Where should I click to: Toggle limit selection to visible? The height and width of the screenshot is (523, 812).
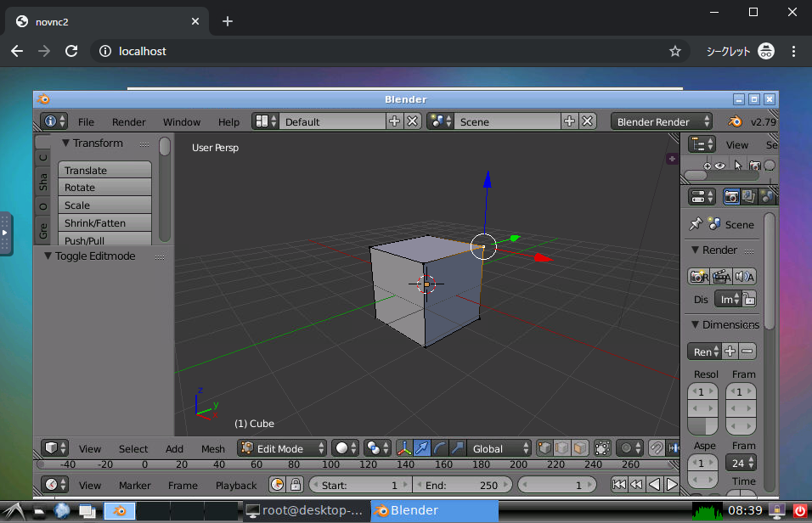pos(604,448)
